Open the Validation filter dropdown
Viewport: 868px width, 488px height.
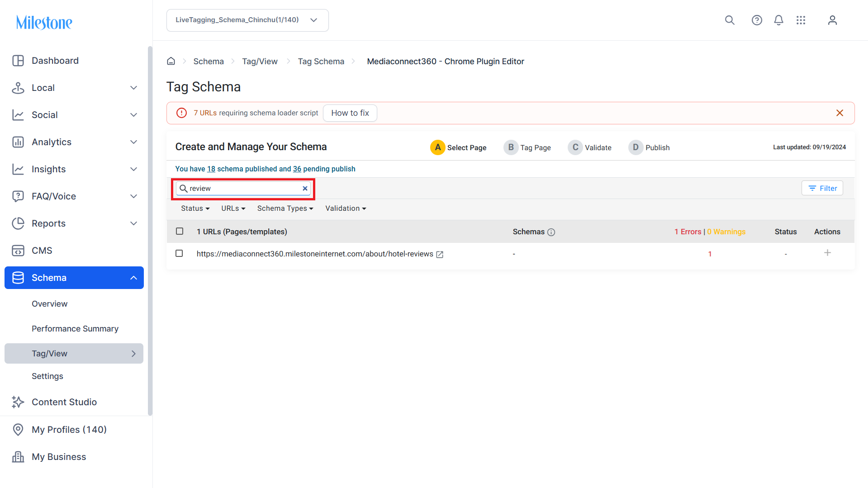tap(346, 208)
